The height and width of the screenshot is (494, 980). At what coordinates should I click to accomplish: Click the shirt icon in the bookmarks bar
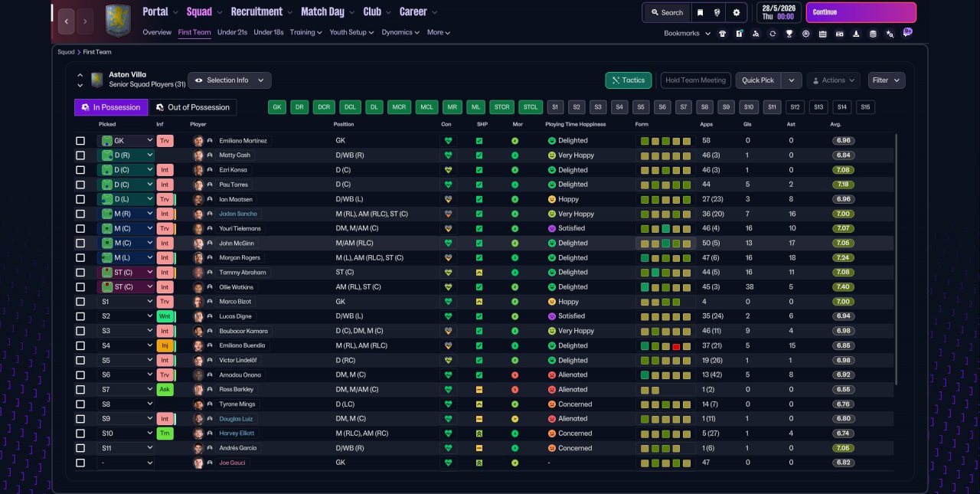(721, 34)
